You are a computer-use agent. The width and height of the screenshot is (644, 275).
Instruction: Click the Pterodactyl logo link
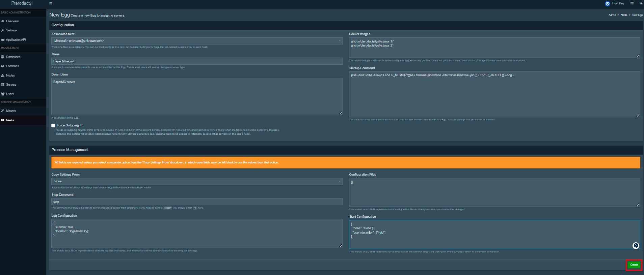[x=22, y=3]
